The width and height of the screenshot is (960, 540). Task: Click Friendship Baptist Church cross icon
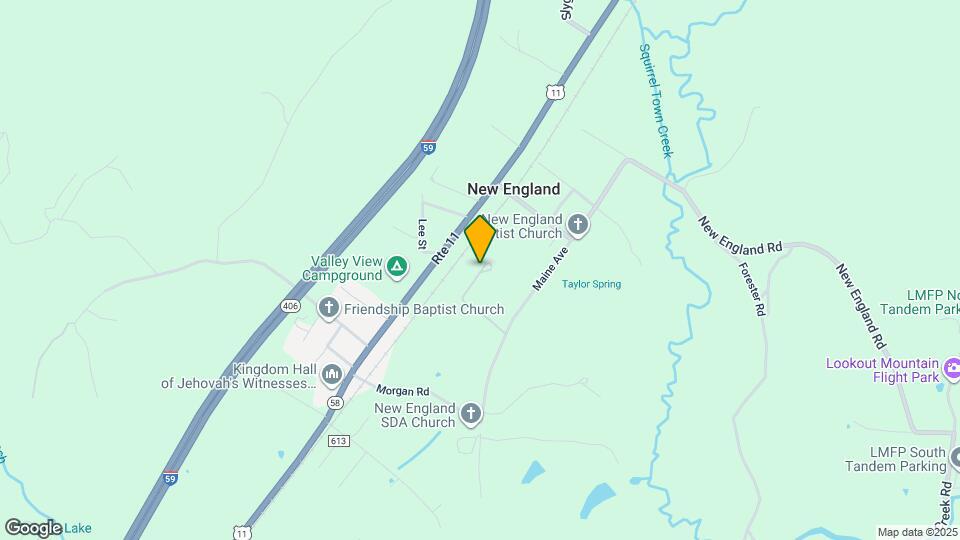(329, 309)
